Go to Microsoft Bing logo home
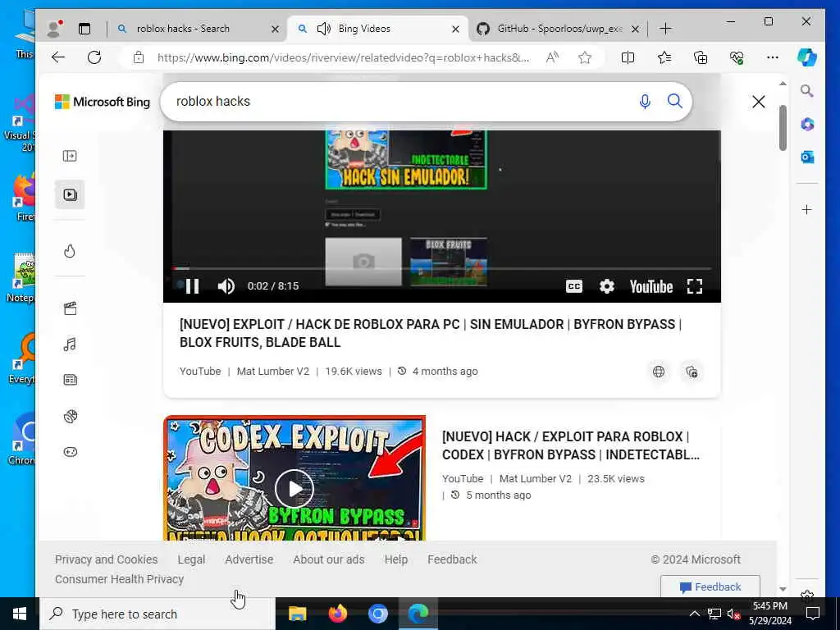The width and height of the screenshot is (840, 630). pos(103,101)
